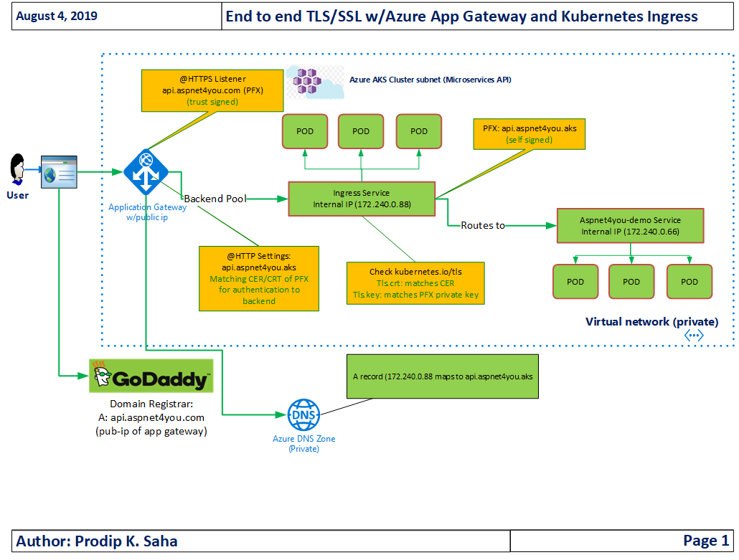This screenshot has height=560, width=739.
Task: Click the Check kubernetes.io/tls callout box
Action: [x=415, y=283]
